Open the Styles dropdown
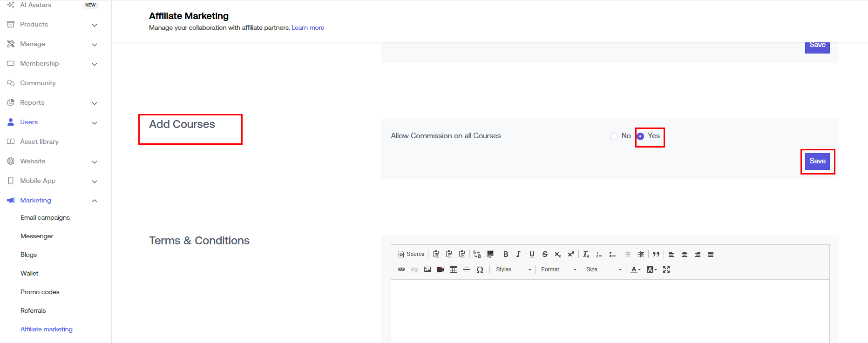This screenshot has width=868, height=343. pyautogui.click(x=513, y=269)
